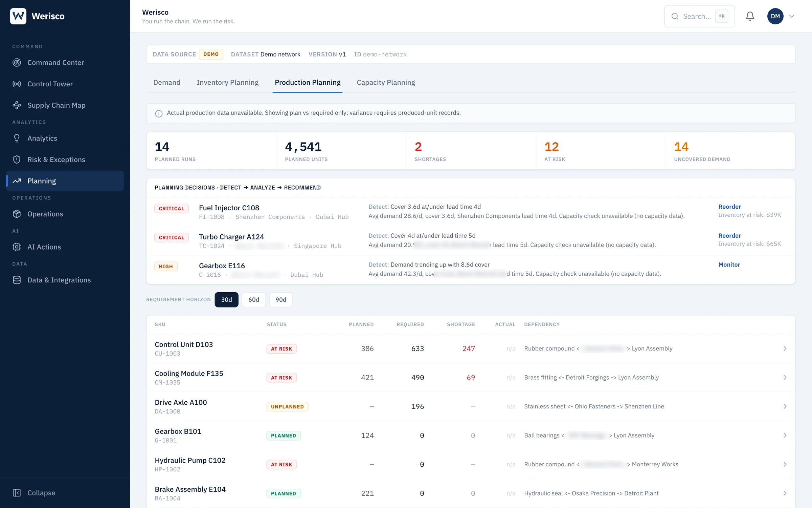This screenshot has height=508, width=812.
Task: Click Monitor for Gearbox E116
Action: point(729,264)
